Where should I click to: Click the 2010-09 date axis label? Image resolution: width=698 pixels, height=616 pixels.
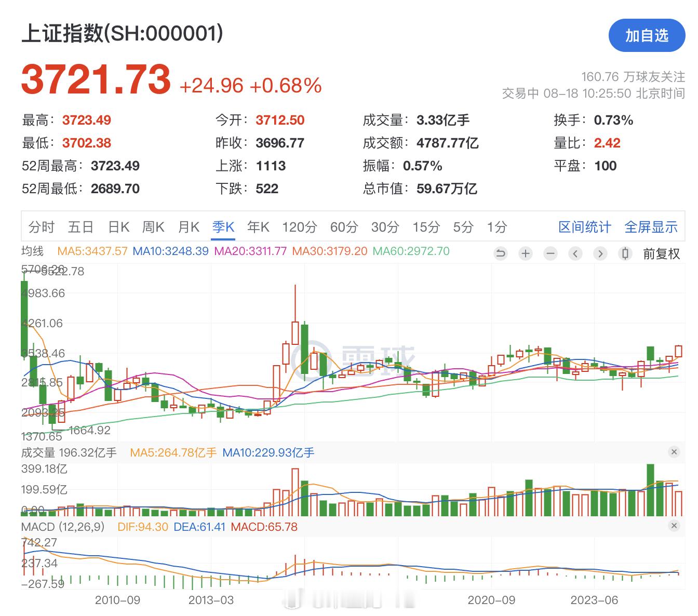pos(117,600)
